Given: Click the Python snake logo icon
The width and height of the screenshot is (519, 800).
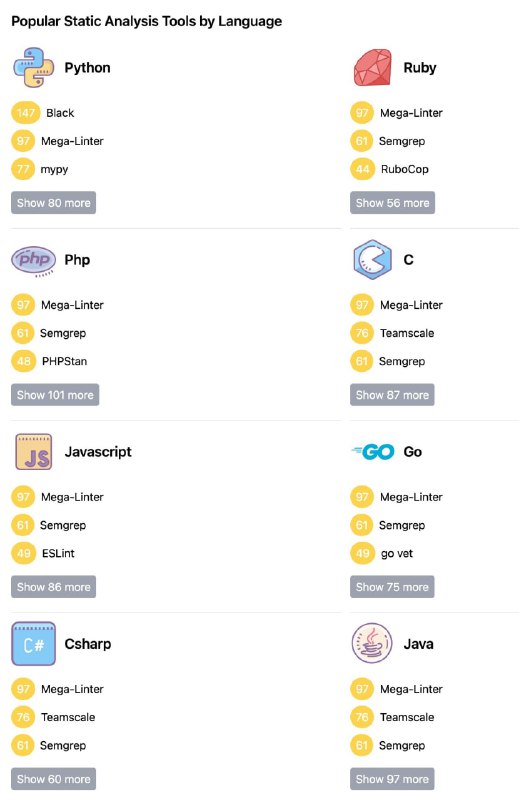Looking at the screenshot, I should tap(34, 67).
